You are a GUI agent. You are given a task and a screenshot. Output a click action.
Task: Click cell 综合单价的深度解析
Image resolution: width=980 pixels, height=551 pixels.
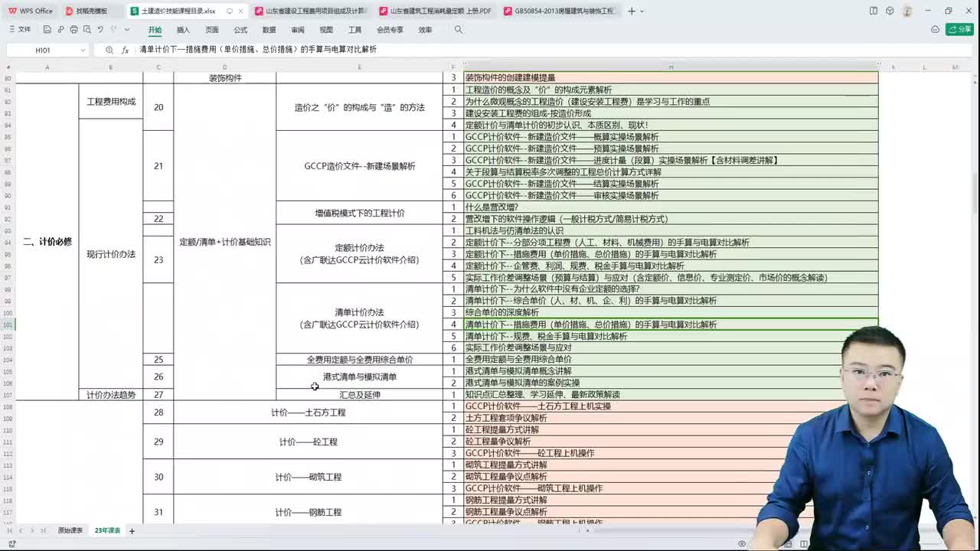(x=671, y=312)
